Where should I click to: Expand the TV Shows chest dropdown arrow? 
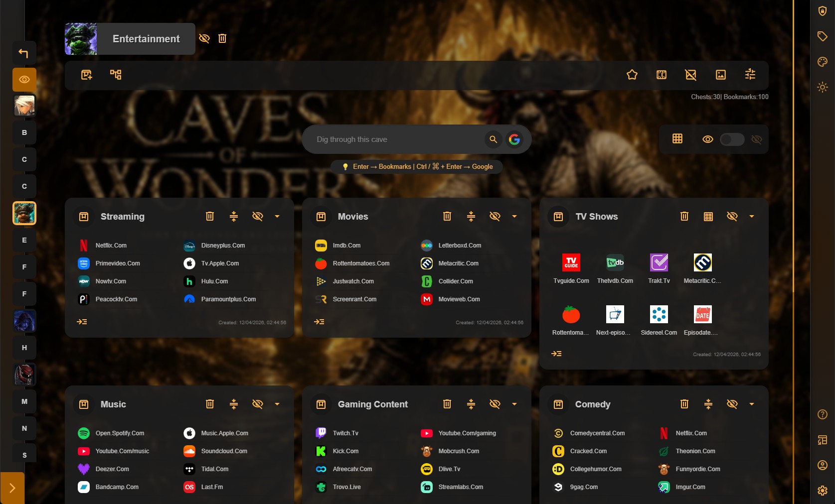click(x=752, y=216)
